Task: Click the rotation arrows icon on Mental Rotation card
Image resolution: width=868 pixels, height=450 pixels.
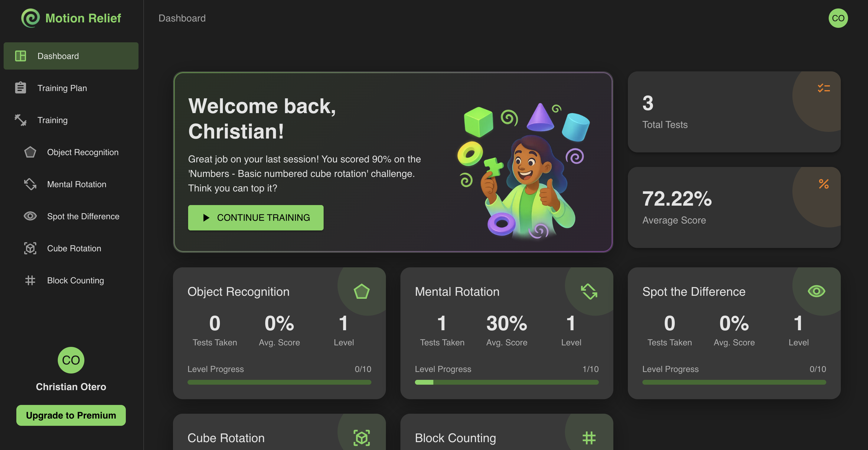Action: [589, 291]
